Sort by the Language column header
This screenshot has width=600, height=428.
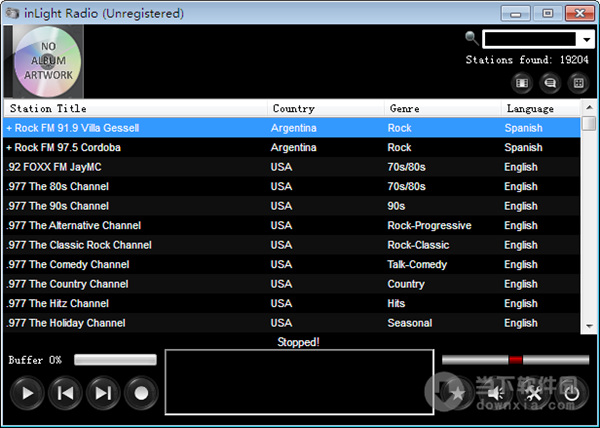541,109
